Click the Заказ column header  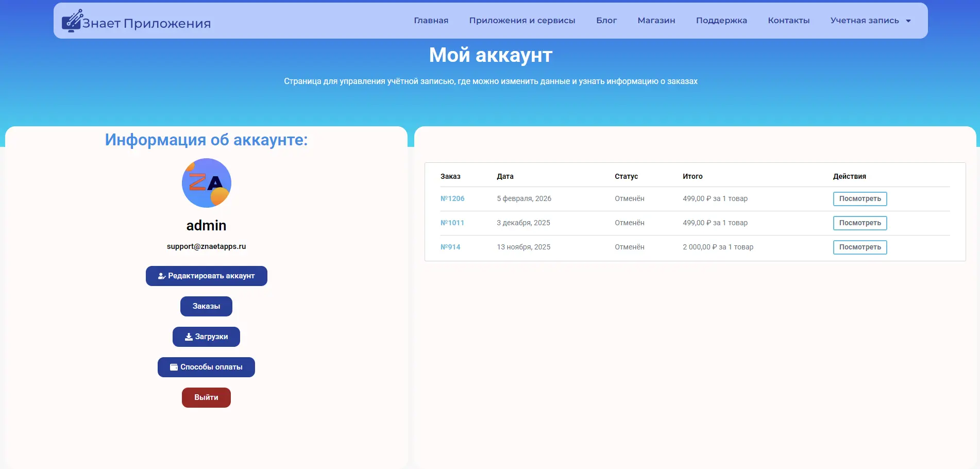pos(450,176)
